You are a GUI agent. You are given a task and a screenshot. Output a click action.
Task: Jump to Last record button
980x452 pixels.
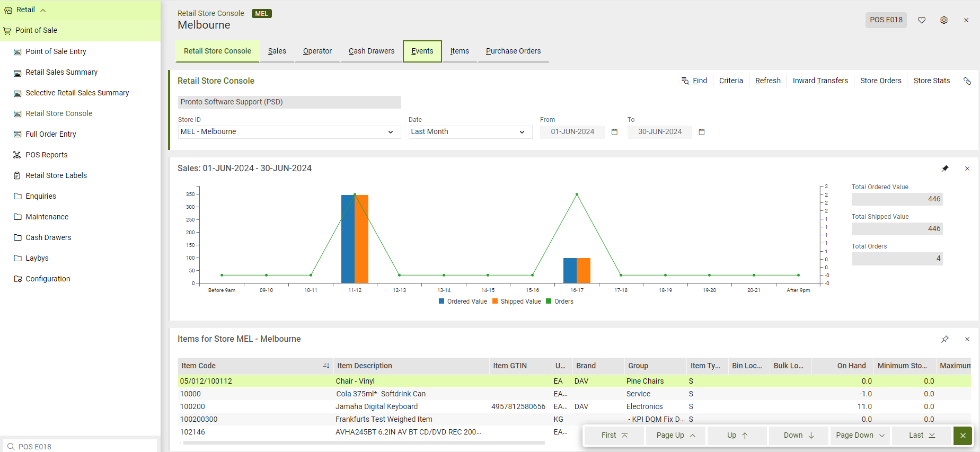tap(922, 436)
